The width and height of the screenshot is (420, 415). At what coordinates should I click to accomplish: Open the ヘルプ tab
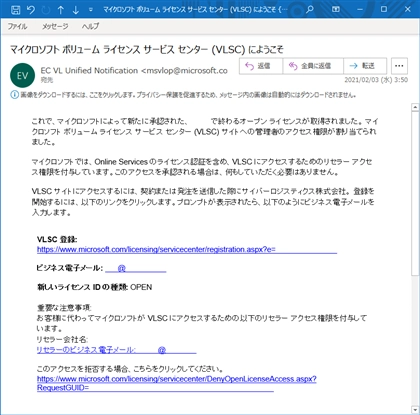click(x=90, y=26)
